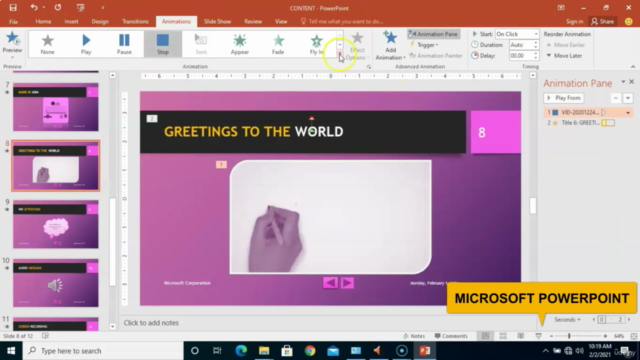Select the Pause media animation
640x360 pixels.
point(124,44)
